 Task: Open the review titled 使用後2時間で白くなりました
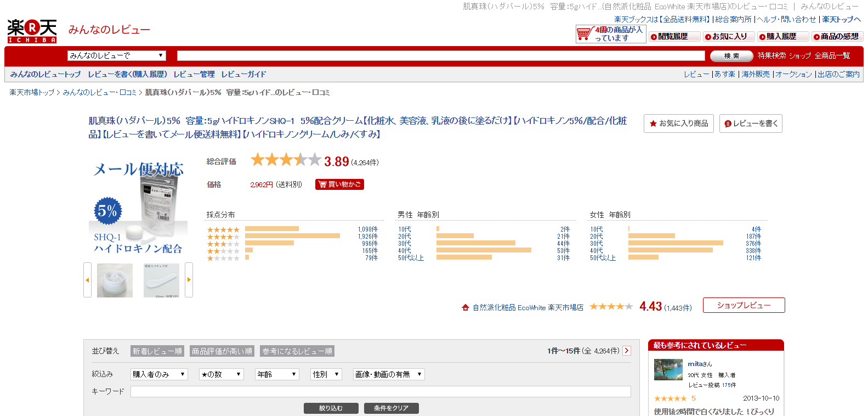[x=714, y=412]
